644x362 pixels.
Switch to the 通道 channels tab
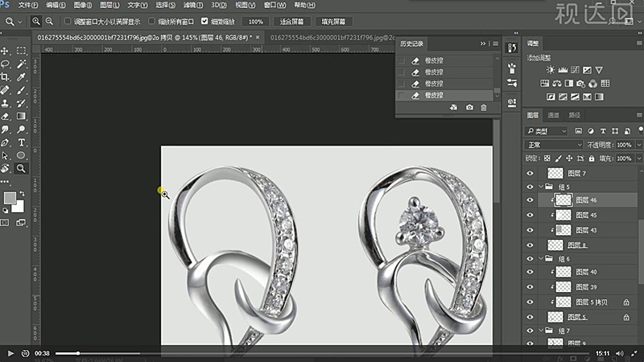point(553,115)
